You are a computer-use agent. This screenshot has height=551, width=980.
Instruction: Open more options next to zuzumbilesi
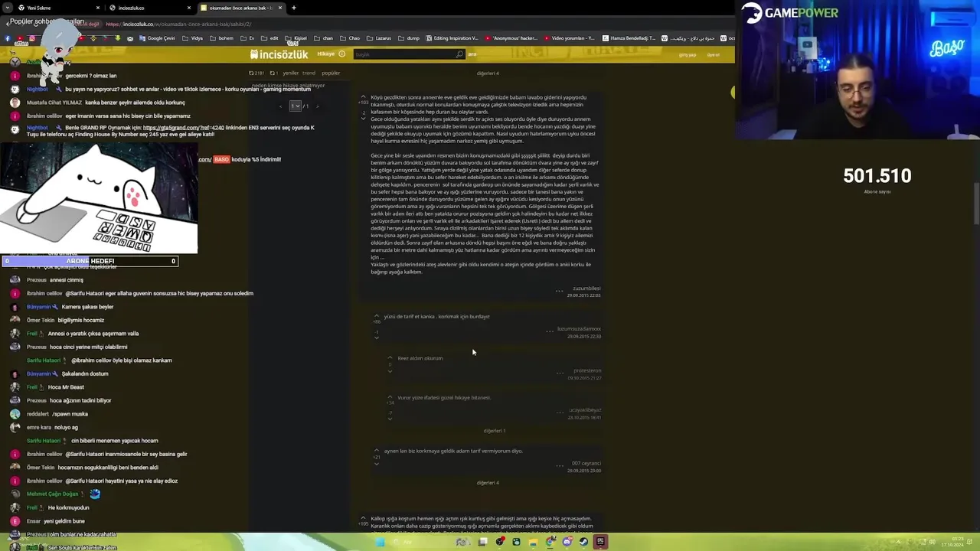click(559, 291)
